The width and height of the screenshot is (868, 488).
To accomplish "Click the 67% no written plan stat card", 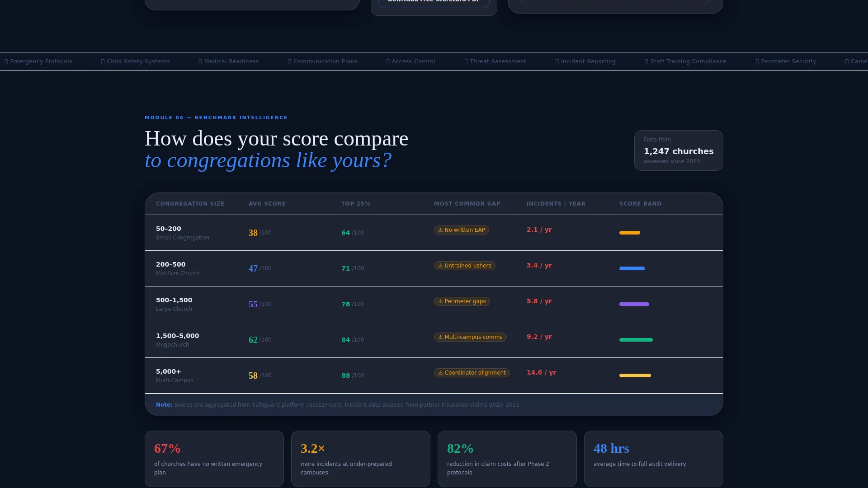I will (214, 459).
